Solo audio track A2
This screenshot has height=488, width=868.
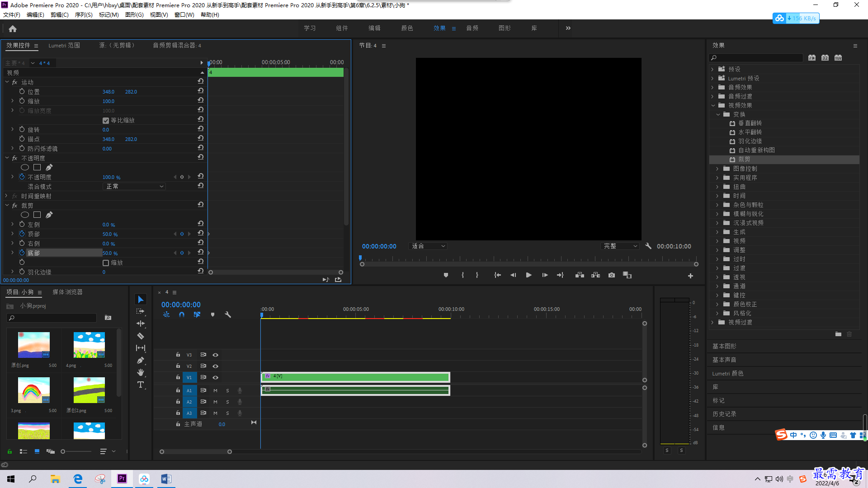(x=227, y=402)
